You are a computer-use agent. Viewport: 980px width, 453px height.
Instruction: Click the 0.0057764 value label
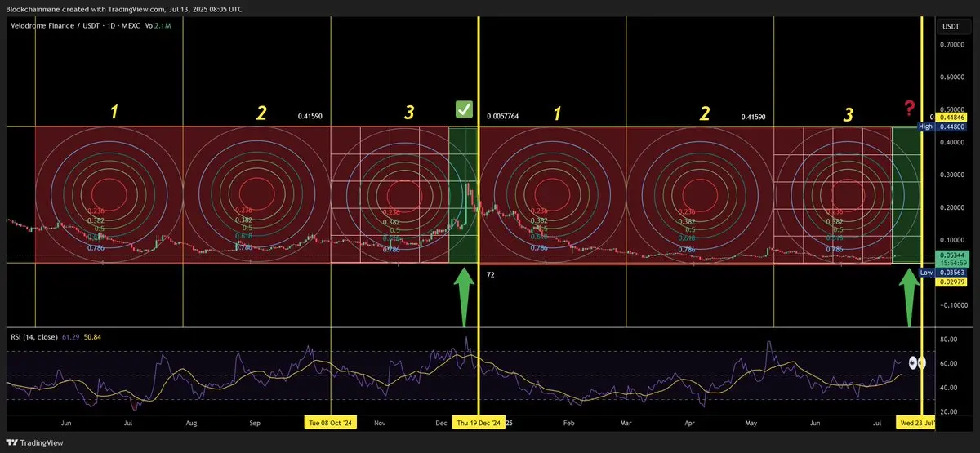coord(502,117)
